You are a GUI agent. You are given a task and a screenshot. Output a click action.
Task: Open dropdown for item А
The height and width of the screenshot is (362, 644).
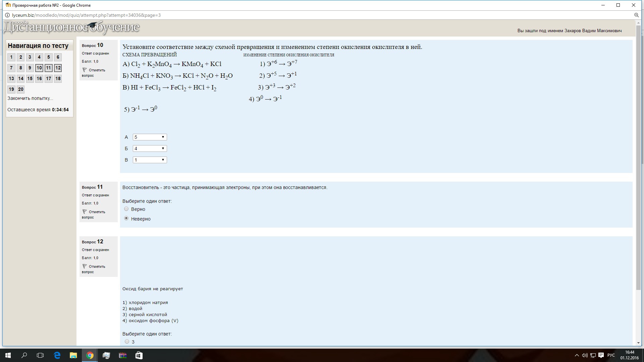click(x=150, y=137)
